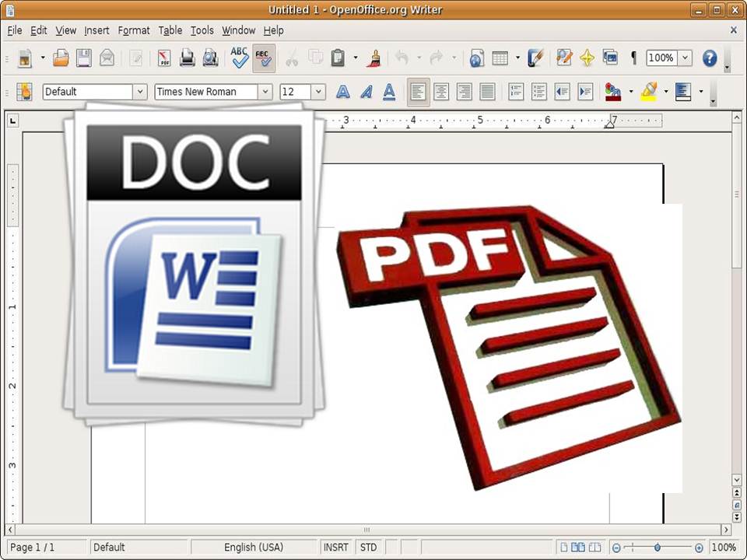Decrease Indent icon
The width and height of the screenshot is (747, 560).
pos(562,92)
